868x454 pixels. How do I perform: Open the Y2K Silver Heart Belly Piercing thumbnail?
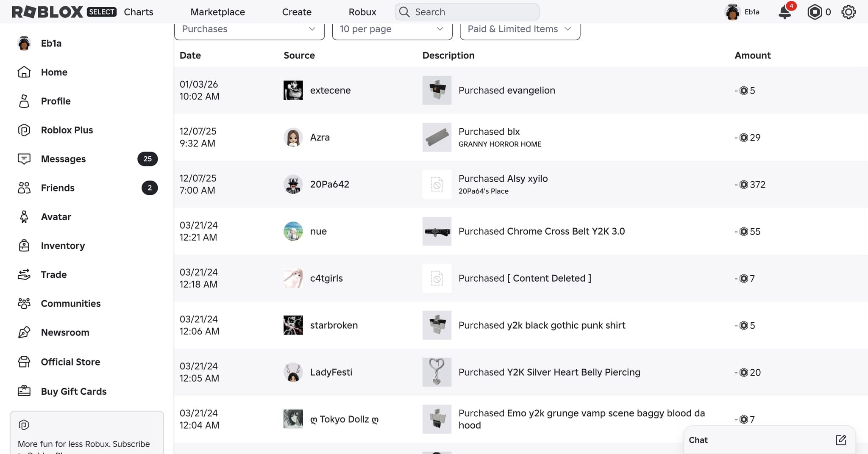pos(437,372)
